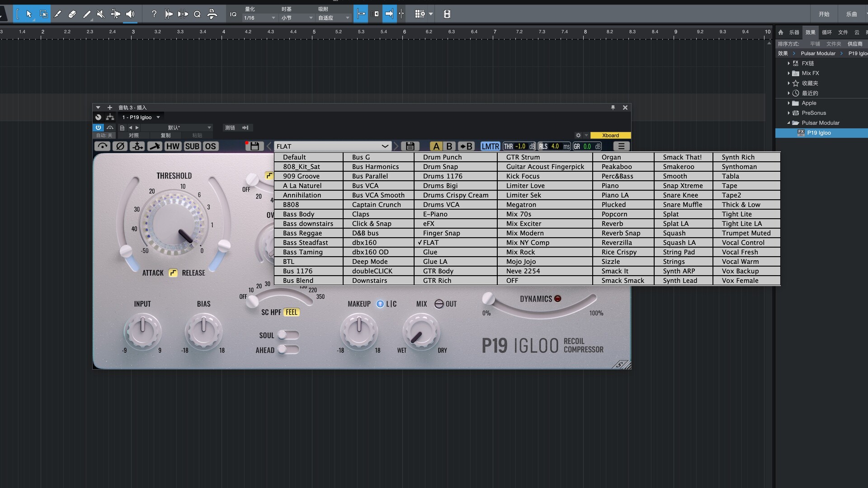
Task: Adjust the DYNAMICS slider handle
Action: click(x=488, y=298)
